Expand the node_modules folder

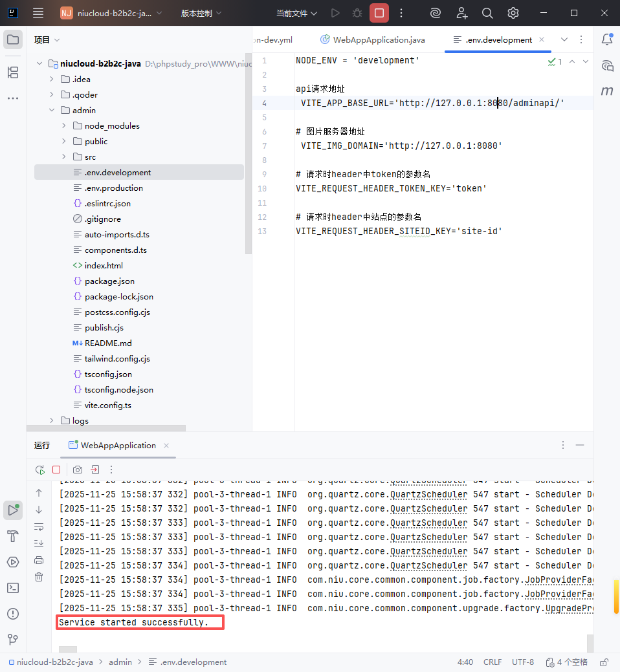click(x=64, y=126)
